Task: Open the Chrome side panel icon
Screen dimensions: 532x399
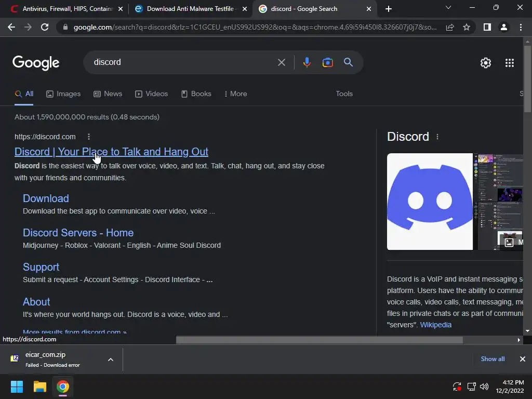Action: (487, 27)
